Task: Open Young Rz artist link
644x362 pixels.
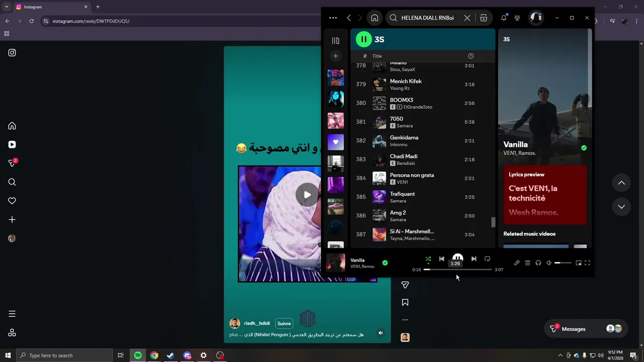Action: tap(399, 88)
